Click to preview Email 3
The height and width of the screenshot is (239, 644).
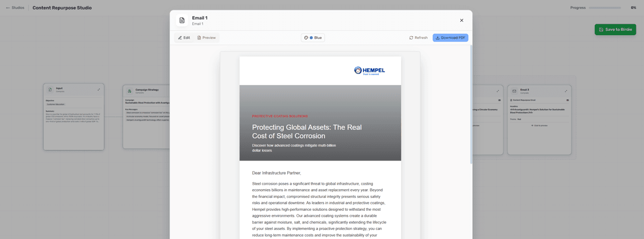click(x=539, y=125)
